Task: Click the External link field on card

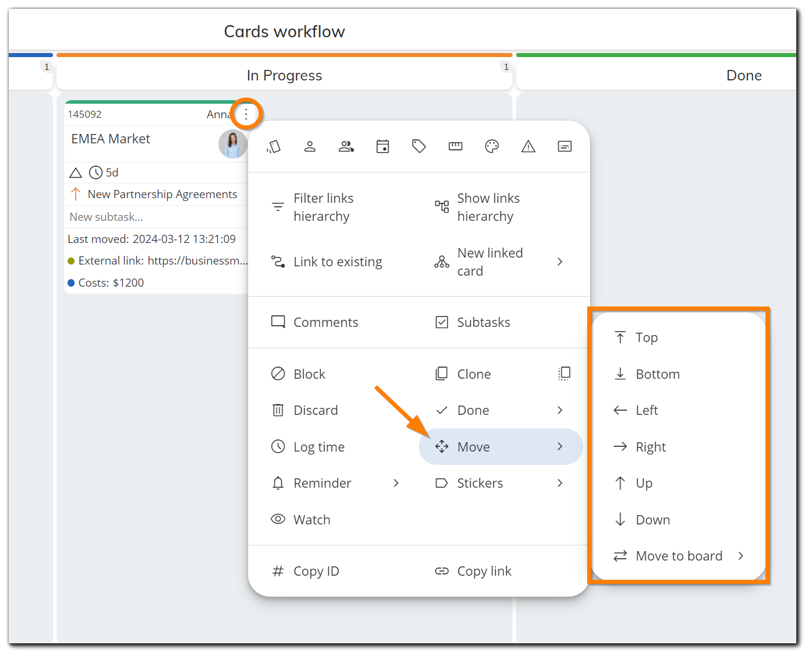Action: (x=157, y=260)
